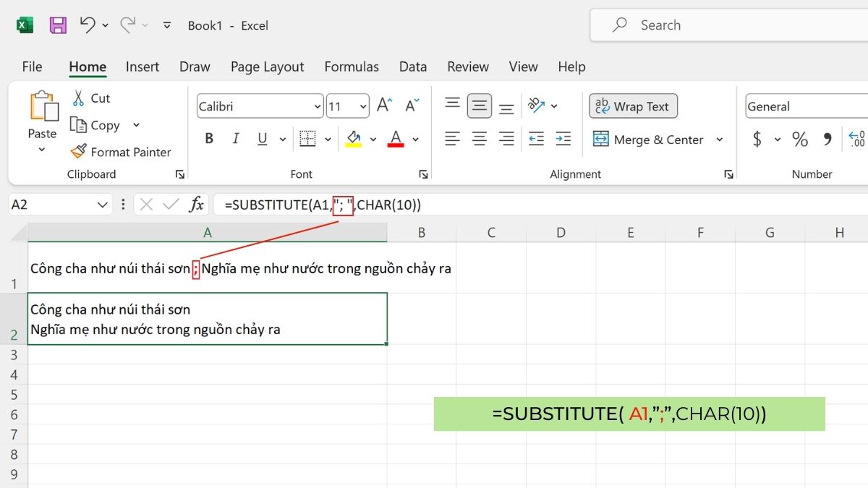Open the Undo history dropdown arrow

pyautogui.click(x=106, y=25)
